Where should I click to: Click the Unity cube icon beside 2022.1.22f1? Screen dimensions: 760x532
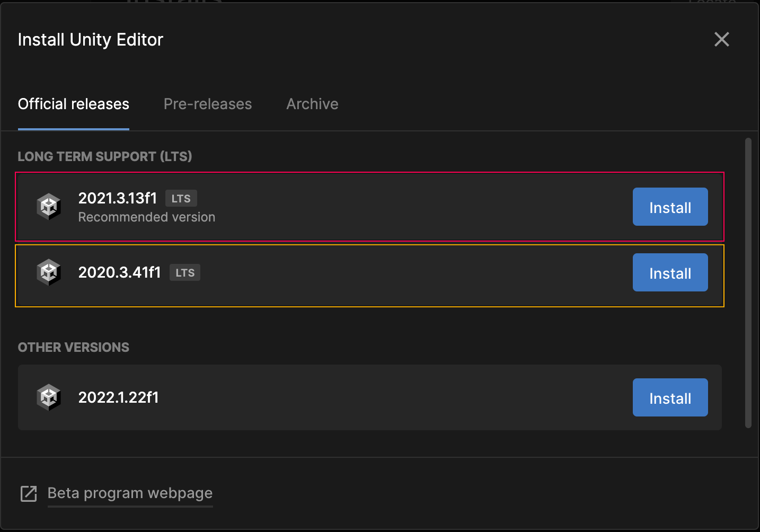[49, 397]
